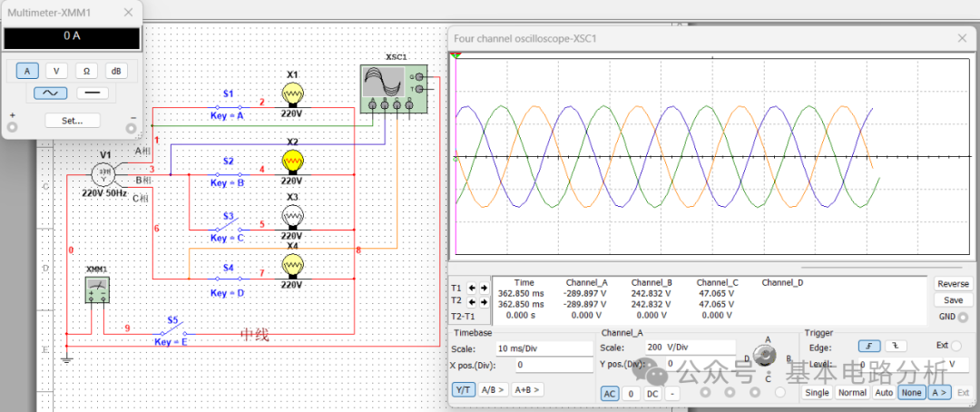Choose AC sine-wave signal mode on the multimeter

[x=51, y=93]
